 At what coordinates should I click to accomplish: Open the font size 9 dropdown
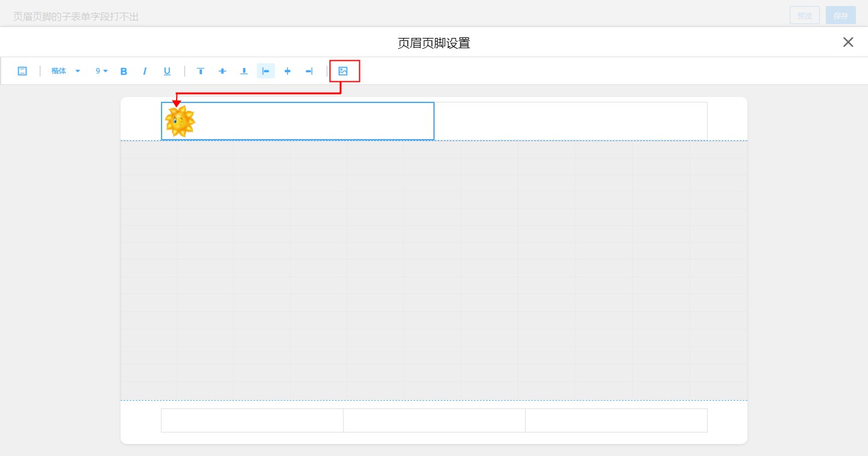point(101,71)
